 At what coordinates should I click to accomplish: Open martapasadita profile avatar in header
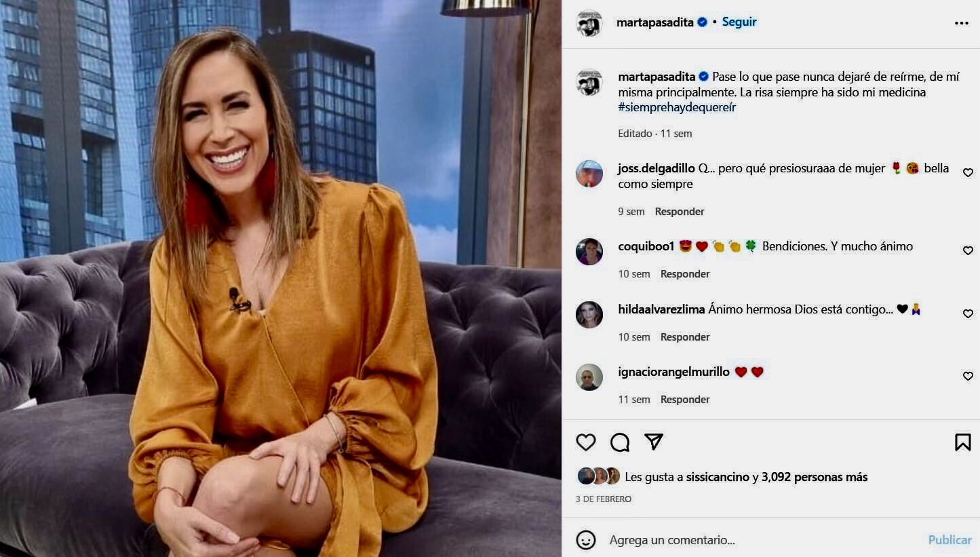coord(589,23)
